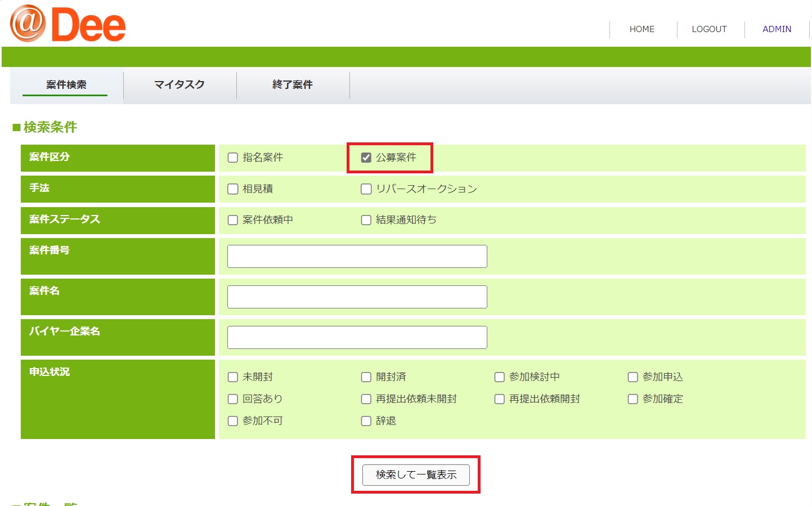Click the 申込状況 row label
The height and width of the screenshot is (506, 812).
tap(50, 372)
